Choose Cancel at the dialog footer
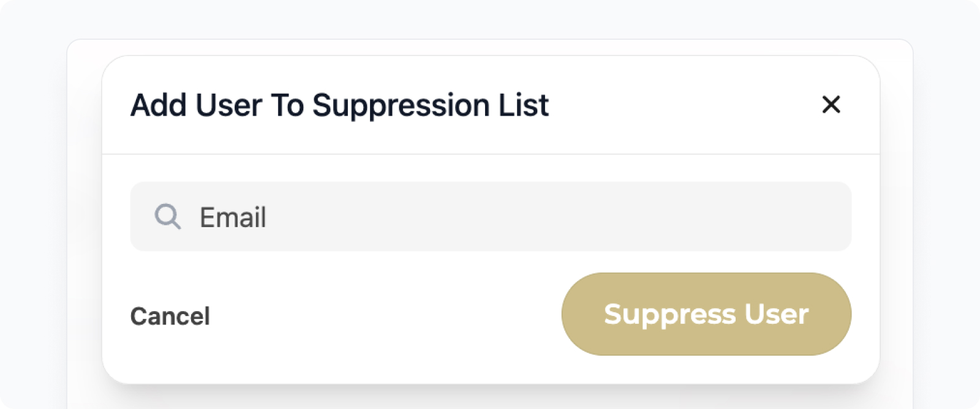The image size is (980, 409). tap(170, 316)
